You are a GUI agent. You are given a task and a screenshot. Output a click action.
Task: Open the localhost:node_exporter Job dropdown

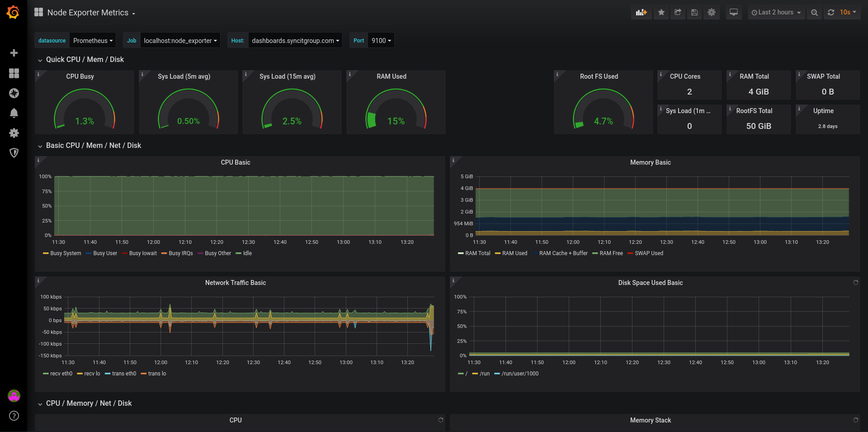coord(180,41)
